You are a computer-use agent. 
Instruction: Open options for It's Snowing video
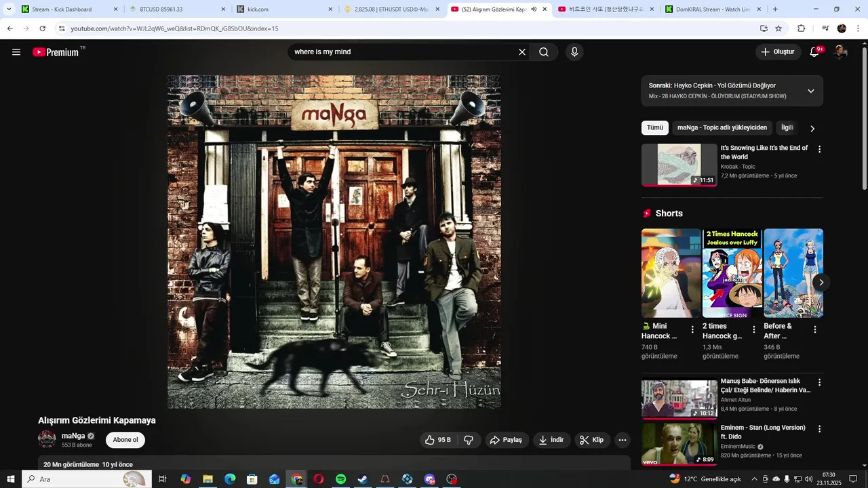pos(819,149)
